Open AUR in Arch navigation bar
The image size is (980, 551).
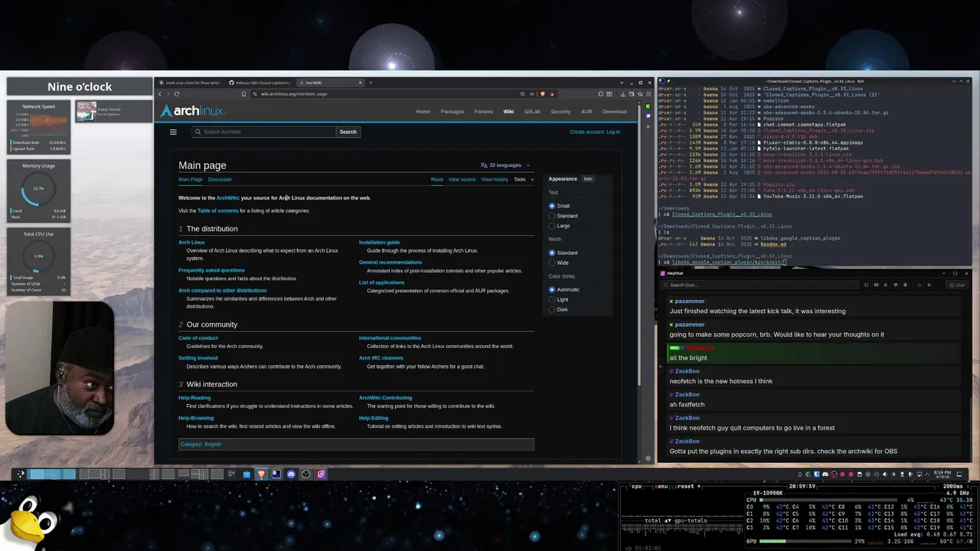point(586,112)
